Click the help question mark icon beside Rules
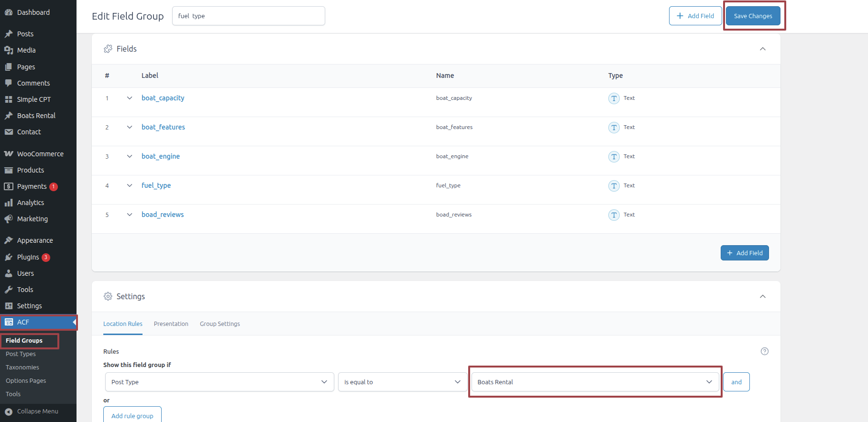Viewport: 868px width, 422px height. (x=764, y=351)
